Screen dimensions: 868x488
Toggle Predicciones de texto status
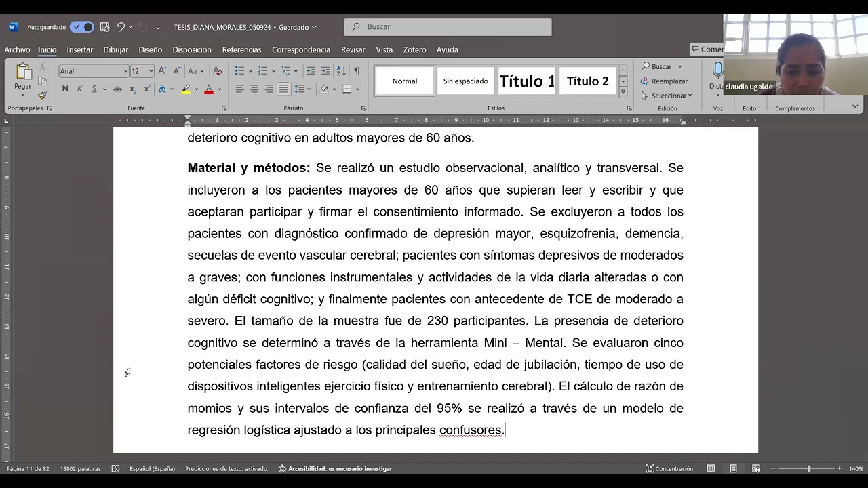pos(226,468)
